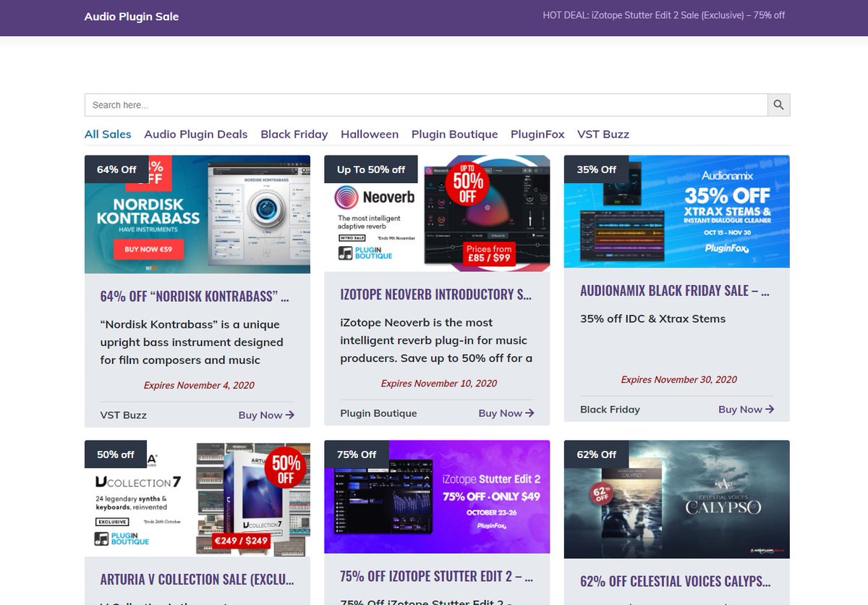Select the Audio Plugin Deals tab

[x=195, y=134]
